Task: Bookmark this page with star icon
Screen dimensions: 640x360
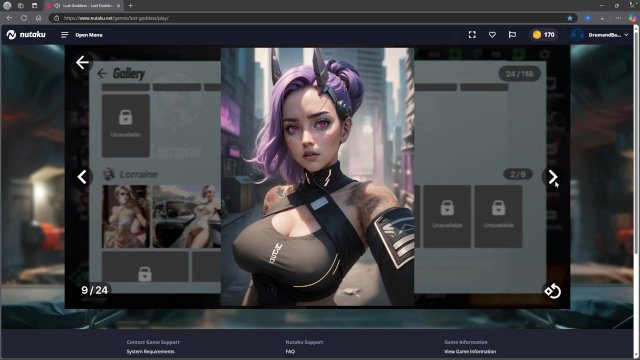Action: (570, 18)
